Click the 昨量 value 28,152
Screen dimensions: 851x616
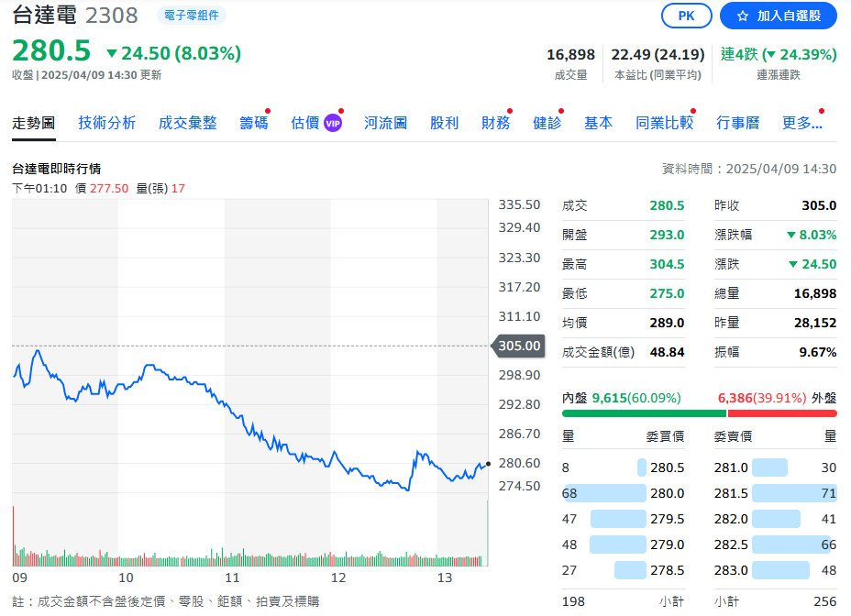click(x=815, y=323)
